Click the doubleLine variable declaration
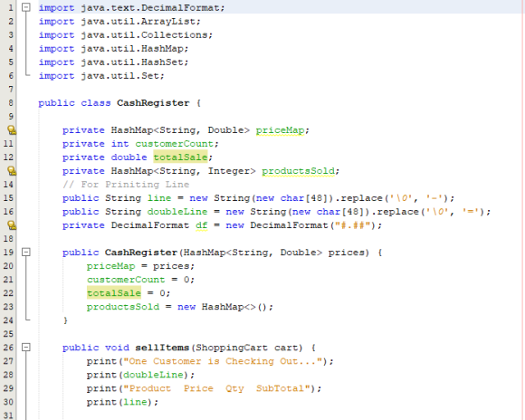This screenshot has height=420, width=525. [177, 212]
